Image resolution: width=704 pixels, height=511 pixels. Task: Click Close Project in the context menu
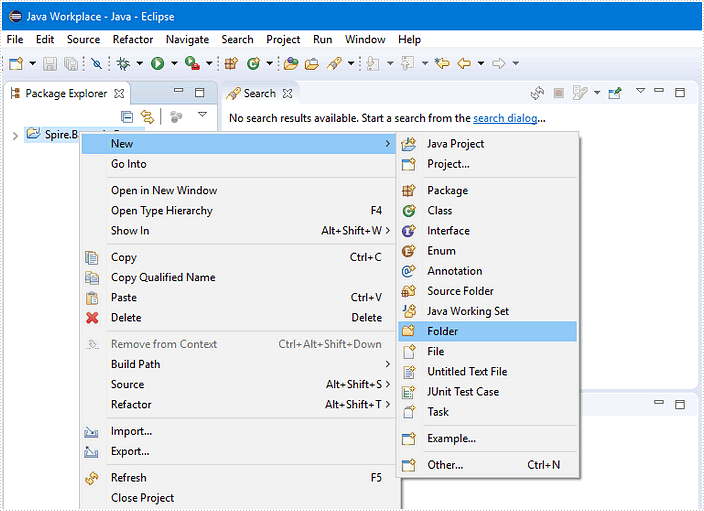[238, 498]
